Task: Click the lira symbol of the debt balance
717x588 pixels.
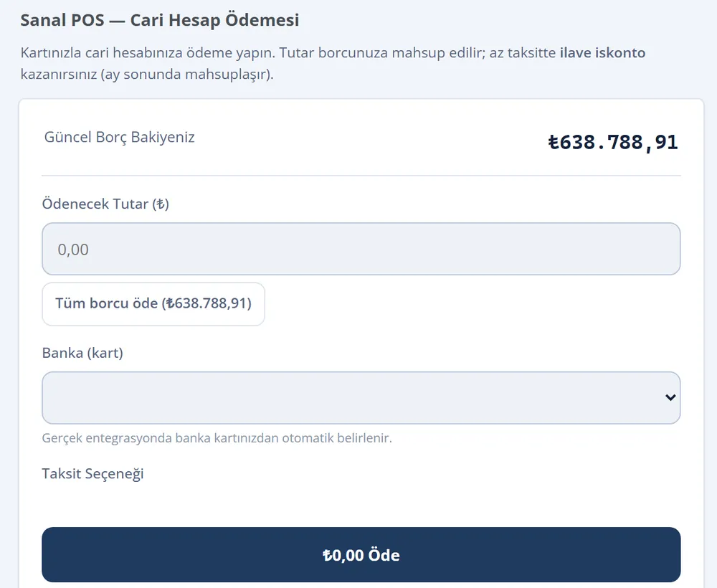Action: [554, 142]
